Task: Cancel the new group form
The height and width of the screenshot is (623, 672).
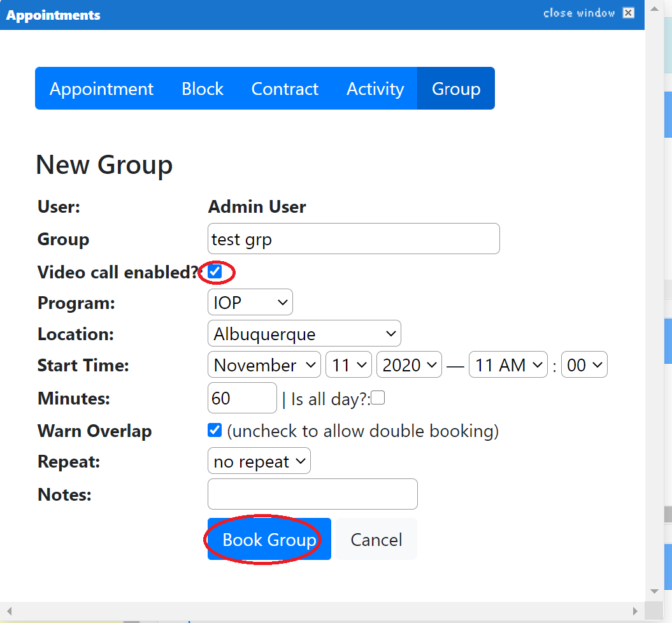Action: 376,539
